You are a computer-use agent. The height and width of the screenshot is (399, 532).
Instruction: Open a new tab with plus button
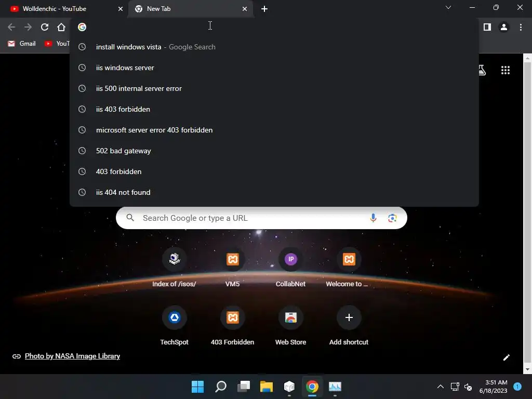[264, 9]
